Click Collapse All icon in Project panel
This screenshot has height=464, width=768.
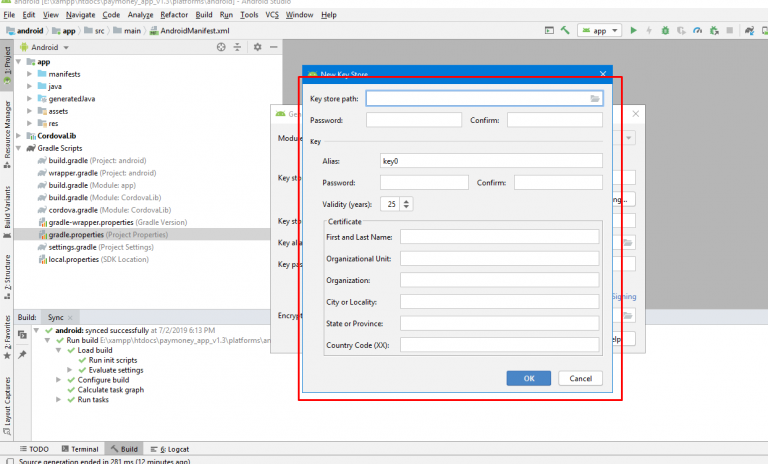[x=237, y=47]
